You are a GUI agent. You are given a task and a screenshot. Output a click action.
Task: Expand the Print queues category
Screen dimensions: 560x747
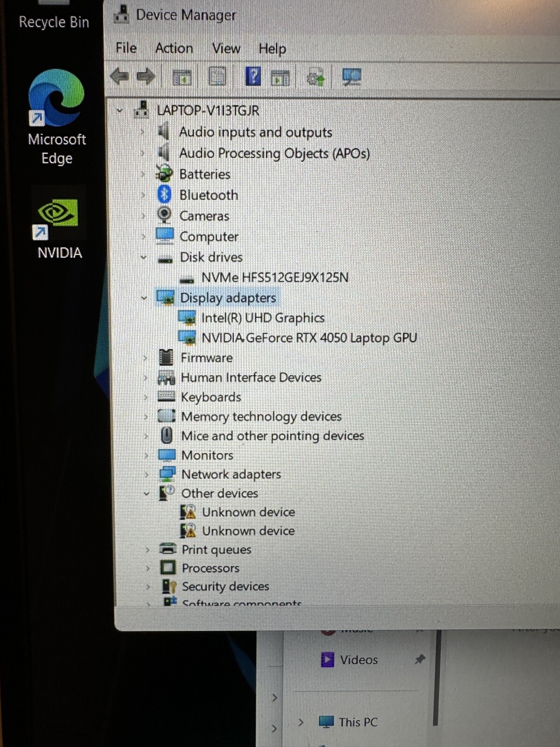tap(147, 550)
